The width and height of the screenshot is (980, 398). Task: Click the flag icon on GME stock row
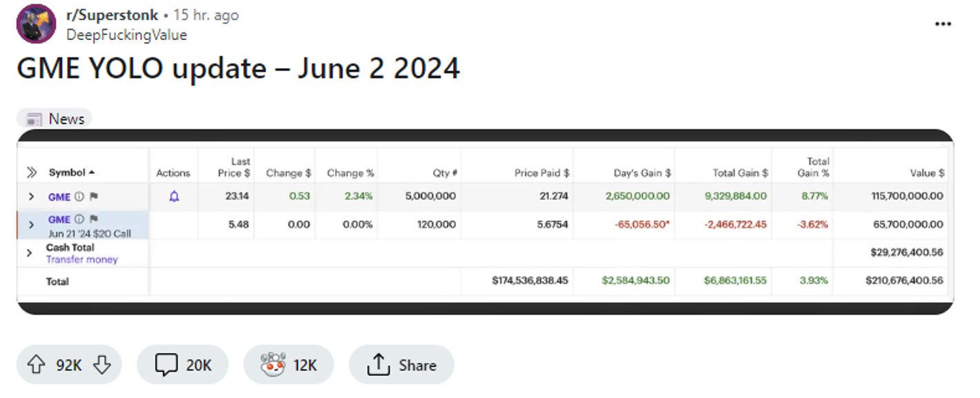(93, 197)
